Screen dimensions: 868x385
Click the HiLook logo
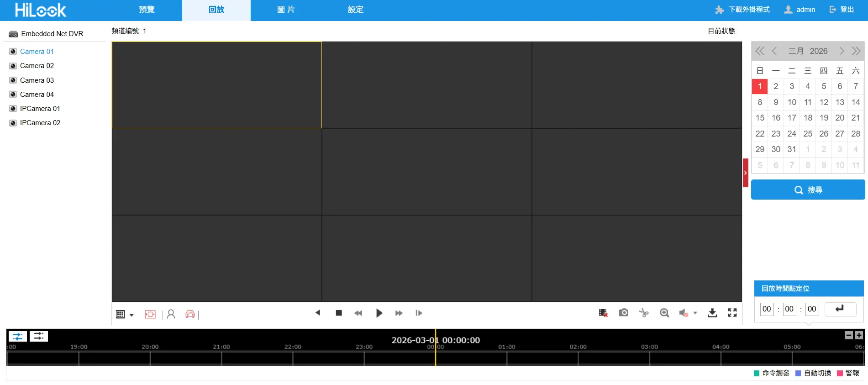pyautogui.click(x=41, y=10)
